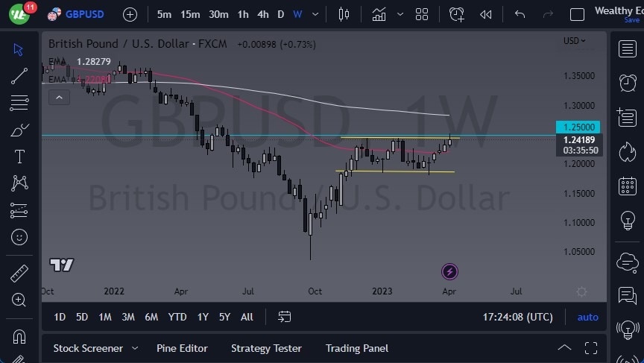Select the trend line drawing tool
Image resolution: width=644 pixels, height=363 pixels.
19,75
